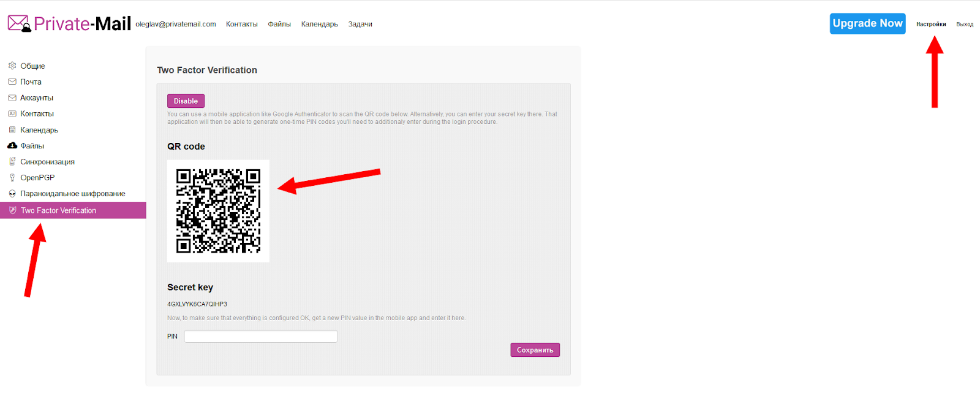Click the sync icon beside Синхронизация

coord(12,161)
